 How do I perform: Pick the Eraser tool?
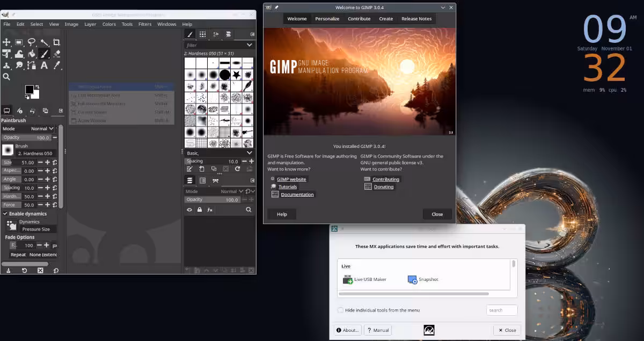coord(56,54)
